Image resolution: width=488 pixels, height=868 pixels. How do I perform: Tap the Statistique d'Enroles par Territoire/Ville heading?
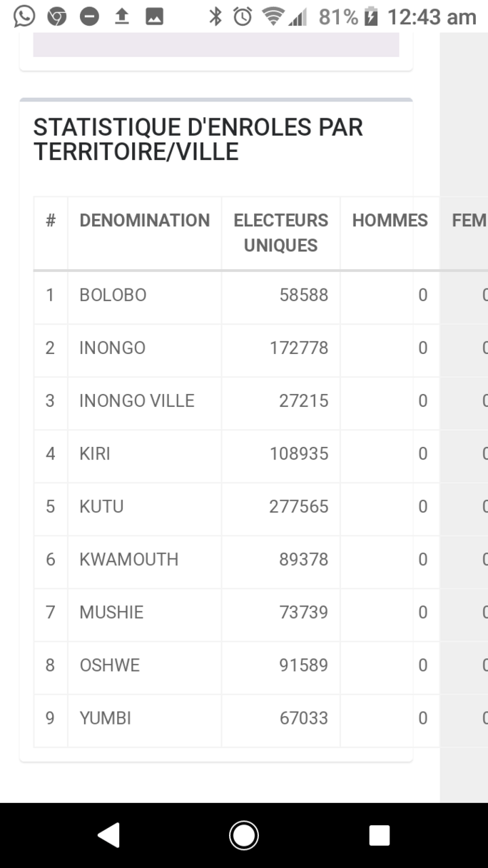pyautogui.click(x=198, y=139)
